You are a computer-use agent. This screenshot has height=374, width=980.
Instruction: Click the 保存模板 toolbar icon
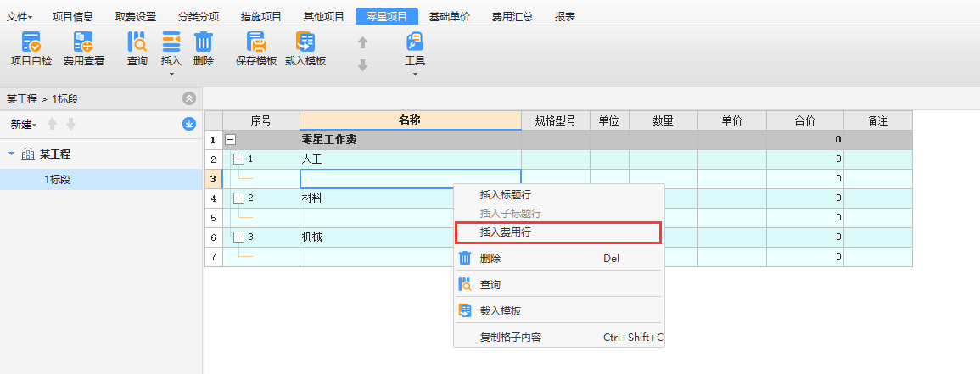pos(256,43)
